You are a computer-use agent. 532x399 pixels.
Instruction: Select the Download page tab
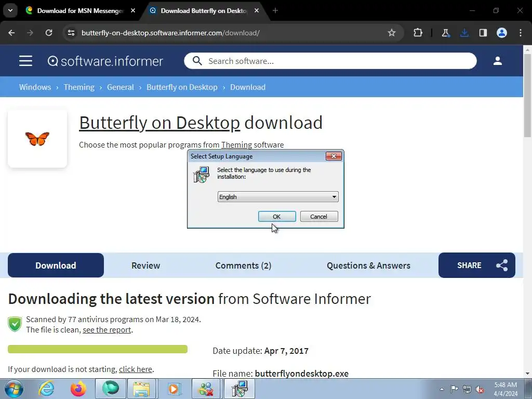(56, 265)
